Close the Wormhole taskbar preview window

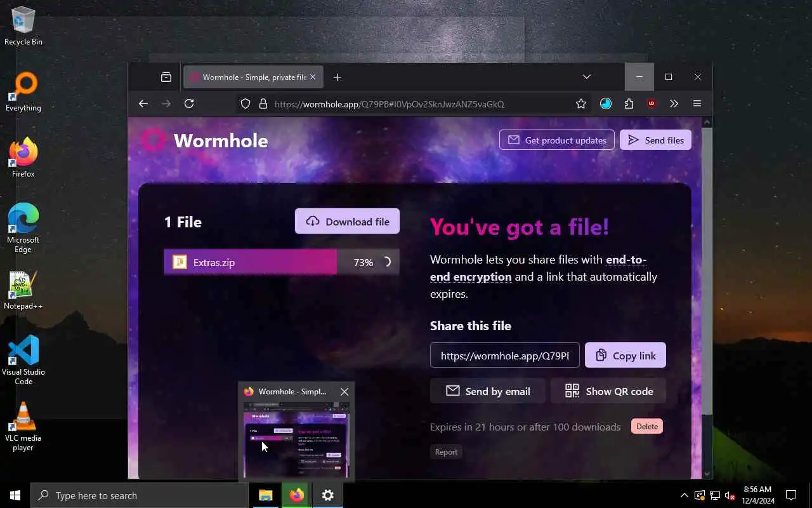344,392
